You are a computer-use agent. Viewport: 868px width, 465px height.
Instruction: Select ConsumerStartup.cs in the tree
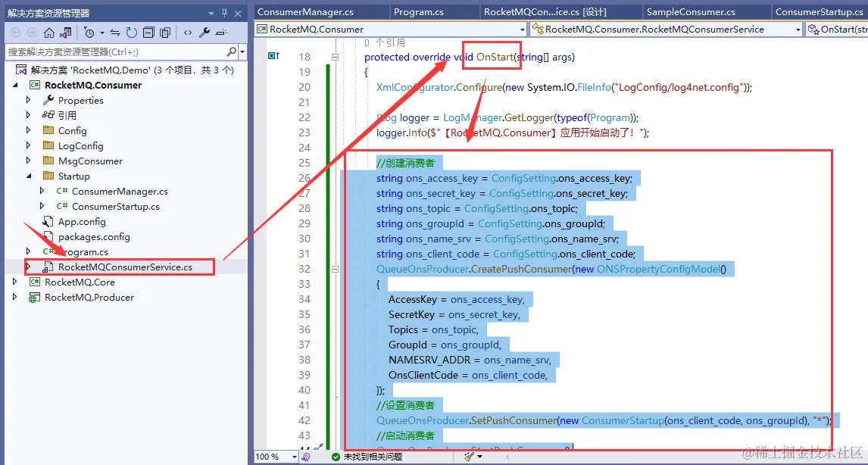[116, 207]
